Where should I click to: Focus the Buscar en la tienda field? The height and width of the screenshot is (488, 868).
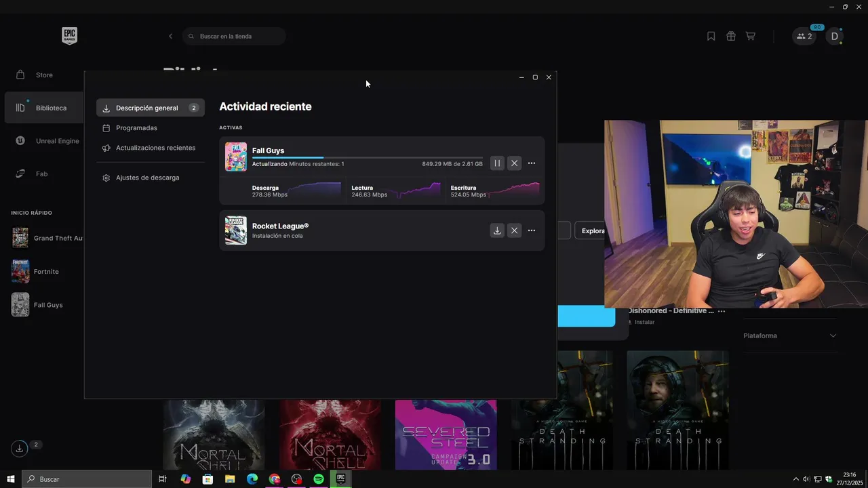(234, 36)
